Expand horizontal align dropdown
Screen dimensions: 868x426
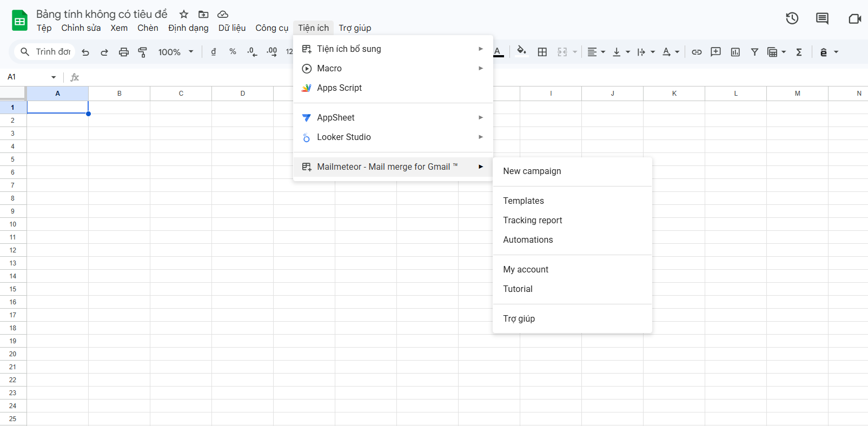click(x=596, y=52)
